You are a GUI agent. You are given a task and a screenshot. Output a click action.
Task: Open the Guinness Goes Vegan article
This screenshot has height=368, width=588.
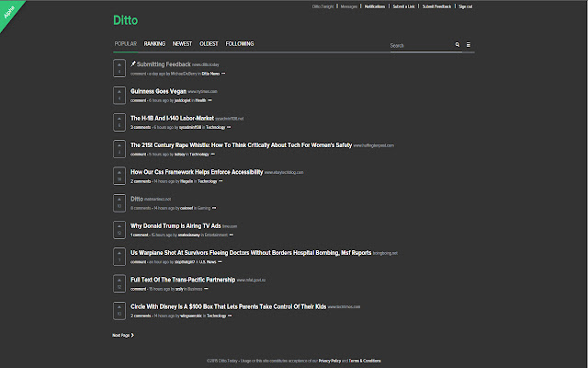click(x=158, y=91)
